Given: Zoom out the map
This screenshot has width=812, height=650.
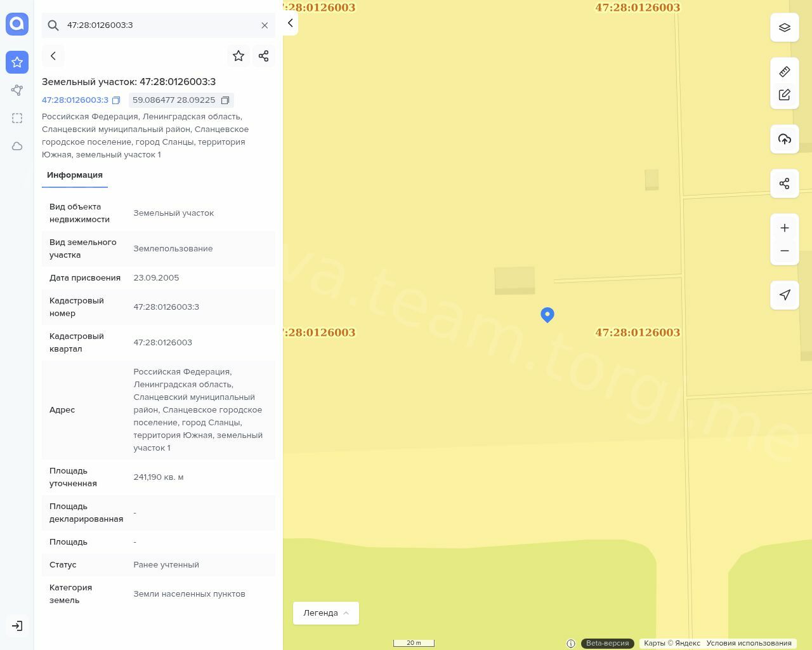Looking at the screenshot, I should tap(784, 251).
